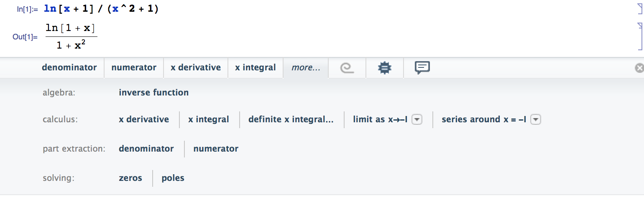Choose "x integral" in the top bar
Image resolution: width=644 pixels, height=201 pixels.
coord(255,67)
